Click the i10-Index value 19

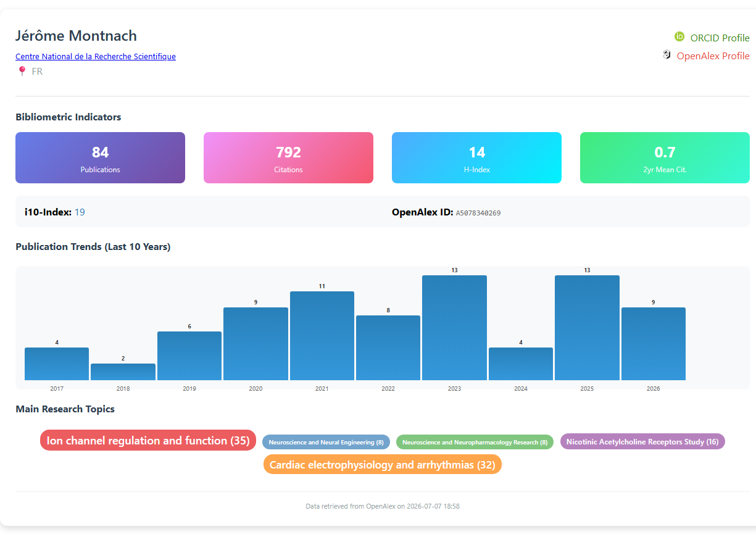[x=80, y=212]
